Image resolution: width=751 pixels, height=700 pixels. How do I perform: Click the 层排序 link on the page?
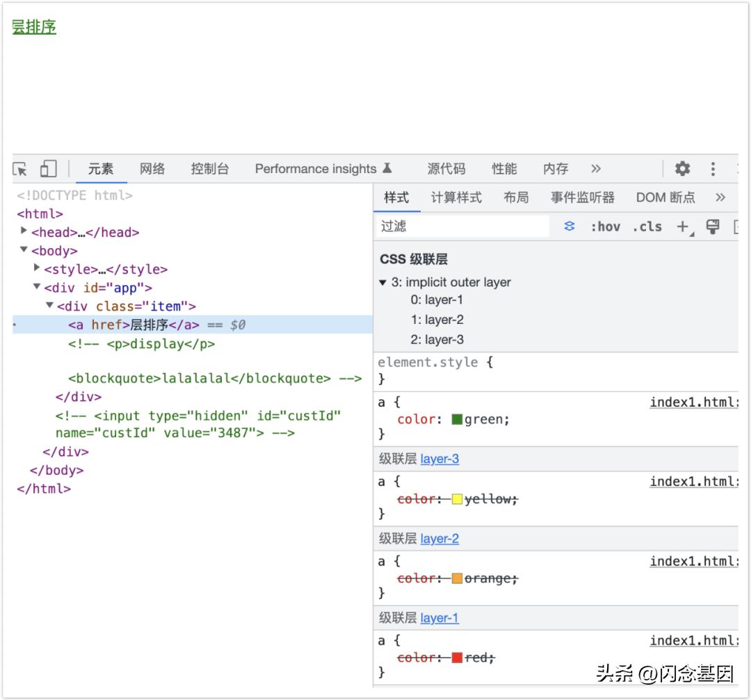click(x=34, y=27)
